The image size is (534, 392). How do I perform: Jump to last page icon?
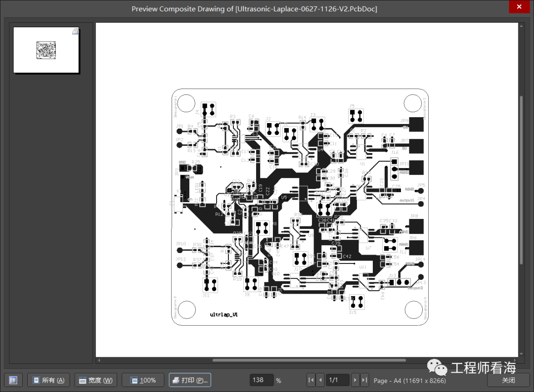tap(364, 380)
